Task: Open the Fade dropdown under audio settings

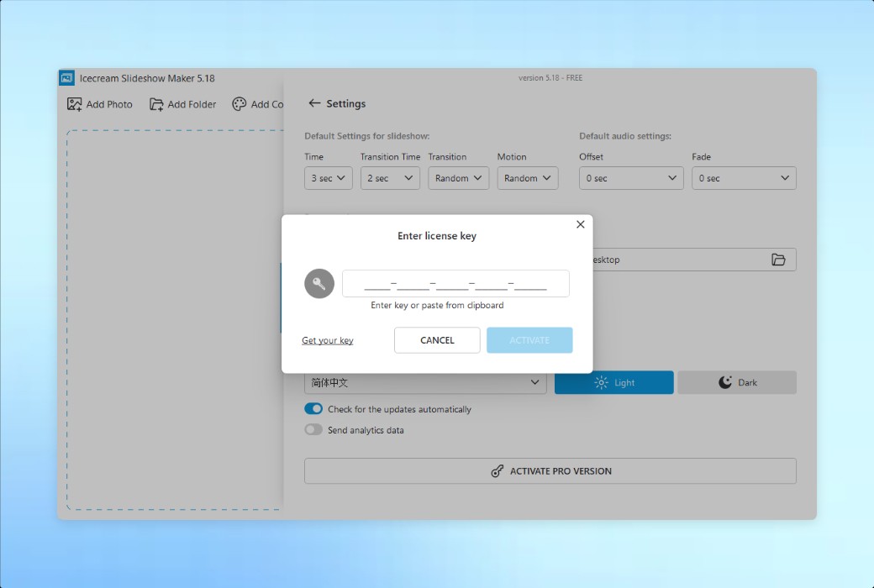Action: pos(744,178)
